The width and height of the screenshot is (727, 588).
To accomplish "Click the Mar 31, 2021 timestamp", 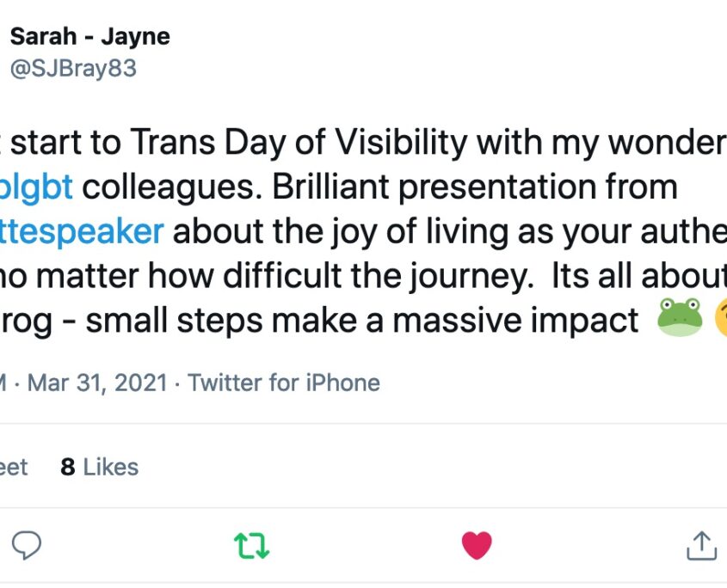I will 97,383.
